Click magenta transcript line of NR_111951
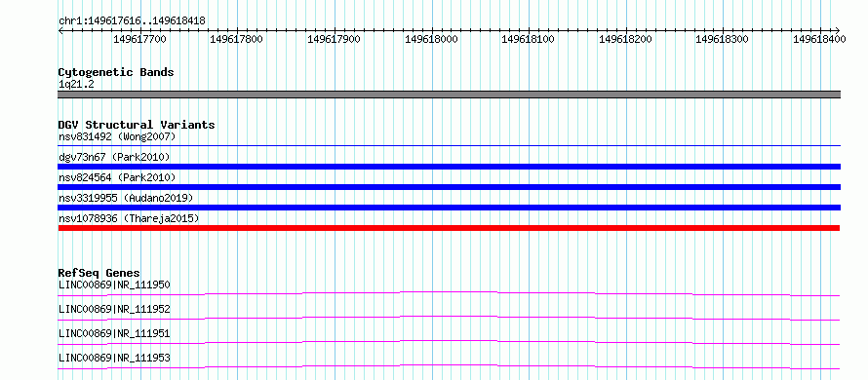This screenshot has width=868, height=380. tap(449, 342)
